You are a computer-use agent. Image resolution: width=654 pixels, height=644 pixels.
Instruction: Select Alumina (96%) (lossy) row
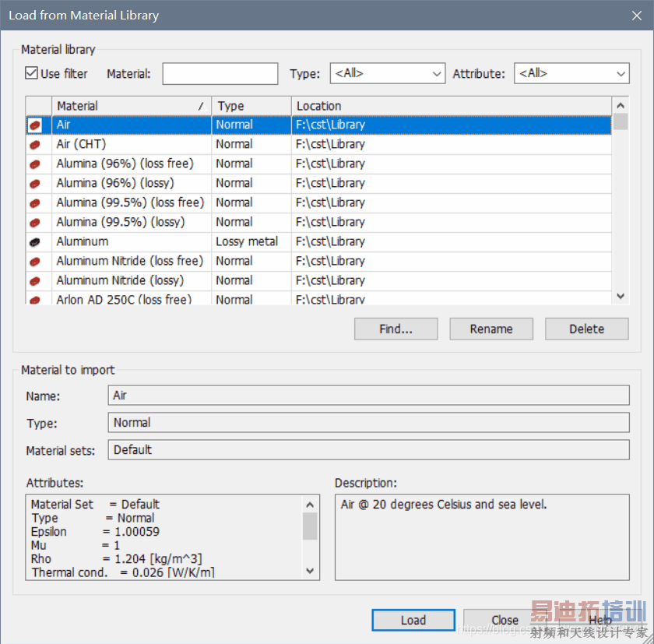[318, 183]
